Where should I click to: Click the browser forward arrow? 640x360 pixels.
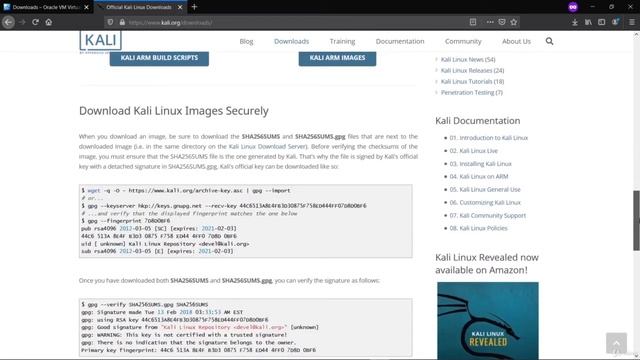click(x=22, y=22)
